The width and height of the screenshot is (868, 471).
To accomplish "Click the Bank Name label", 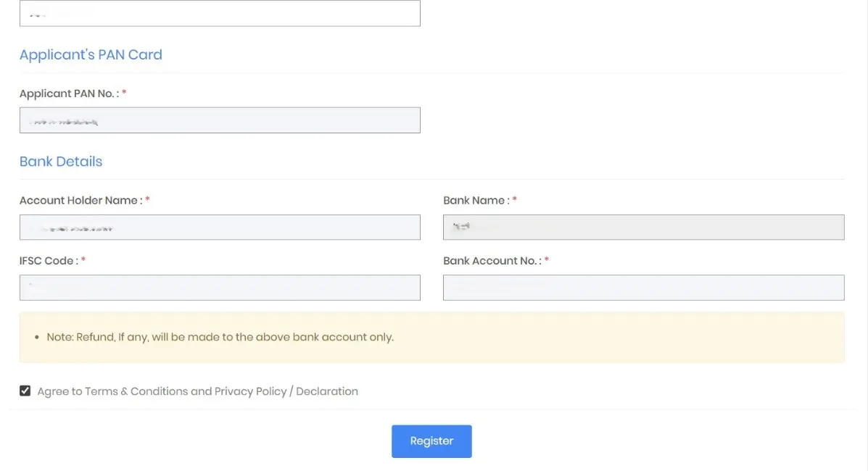I will point(476,200).
